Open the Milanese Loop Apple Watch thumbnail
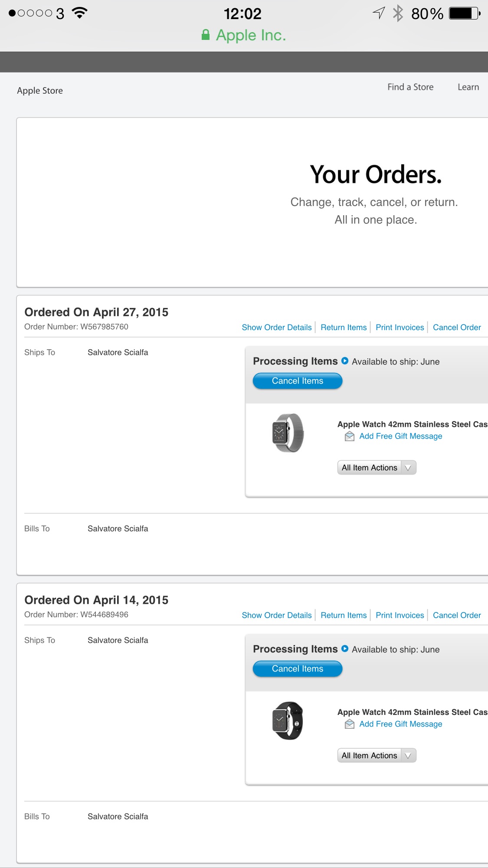 (x=288, y=433)
